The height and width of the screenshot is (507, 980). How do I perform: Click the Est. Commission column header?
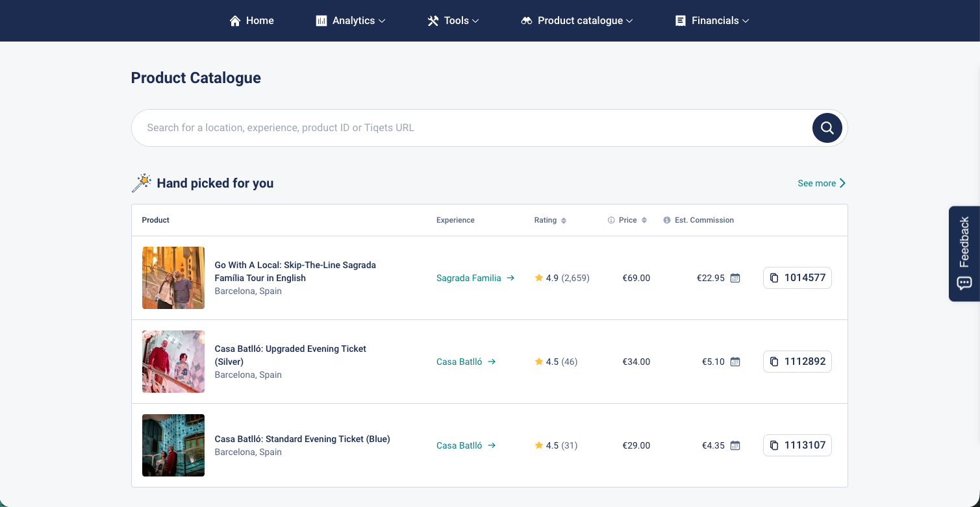point(704,221)
